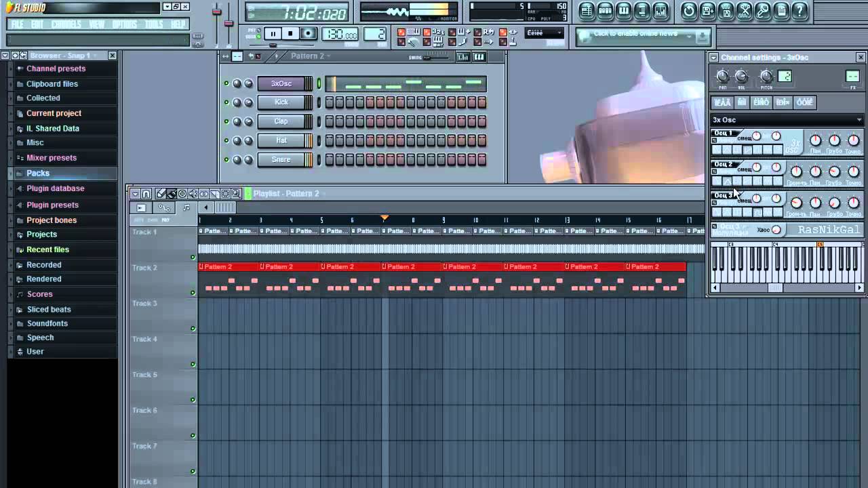Image resolution: width=868 pixels, height=488 pixels.
Task: Open the Channel settings menu arrow
Action: (713, 58)
